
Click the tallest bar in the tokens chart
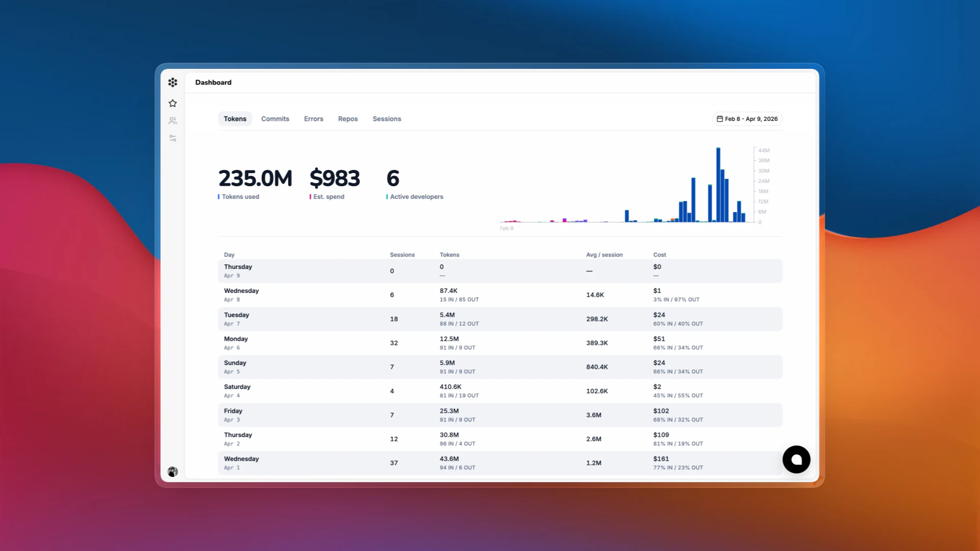pos(718,185)
